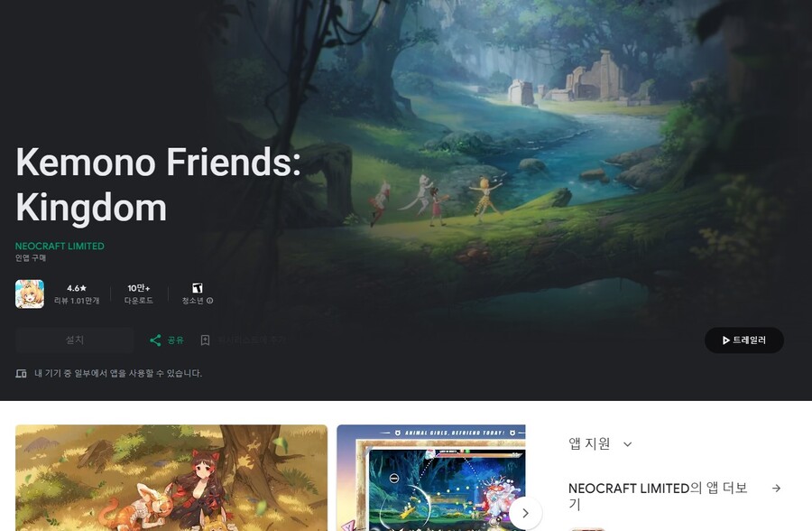Click the arrow beside NEOCRAFT LIMITED의 앱 더보기
Screen dimensions: 812x531
(776, 488)
